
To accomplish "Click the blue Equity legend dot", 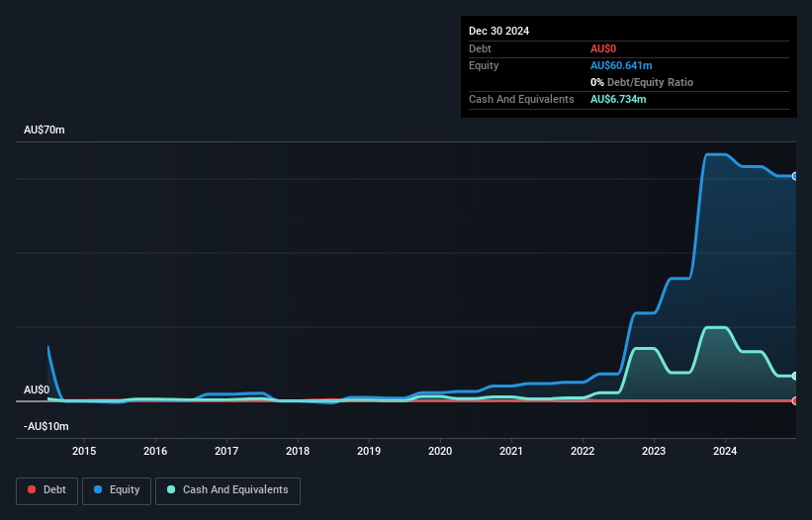I will pos(98,489).
